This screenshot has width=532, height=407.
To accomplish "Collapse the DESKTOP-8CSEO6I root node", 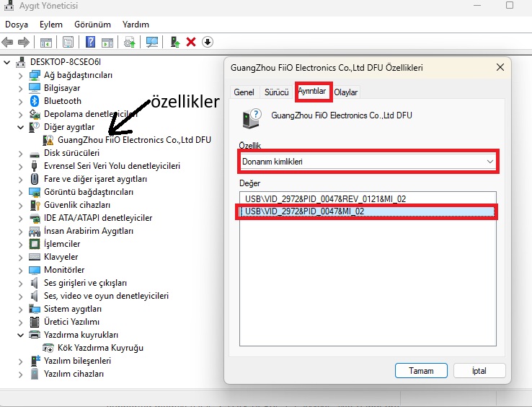I will click(6, 62).
